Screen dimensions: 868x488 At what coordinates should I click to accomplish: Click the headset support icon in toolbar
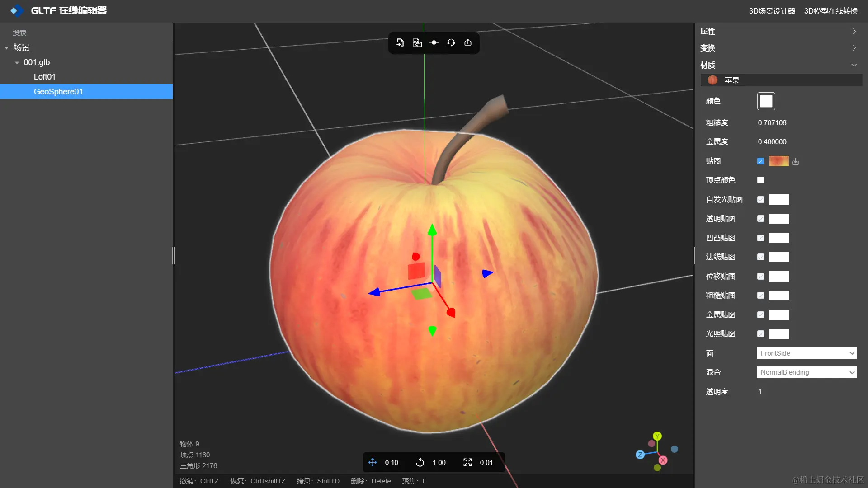click(451, 42)
